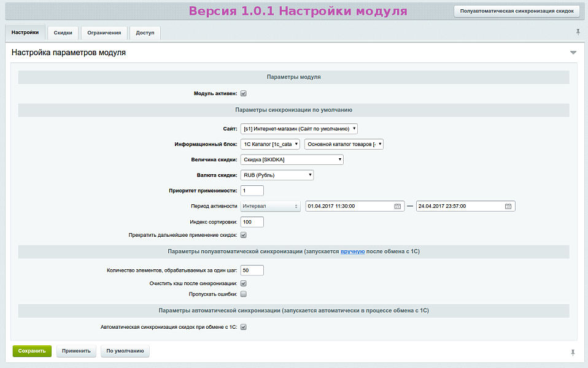
Task: Click the green 'Сохранить' button
Action: 31,351
